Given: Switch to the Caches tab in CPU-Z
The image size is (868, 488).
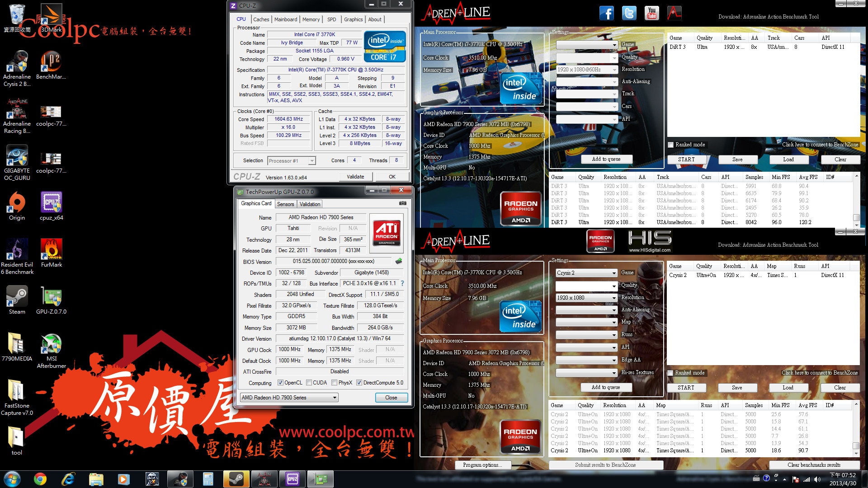Looking at the screenshot, I should click(261, 19).
